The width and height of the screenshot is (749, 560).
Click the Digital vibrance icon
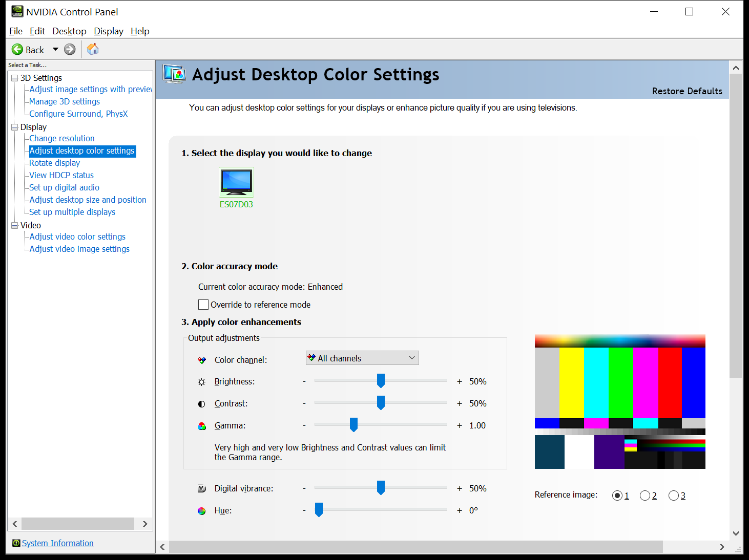pos(202,489)
